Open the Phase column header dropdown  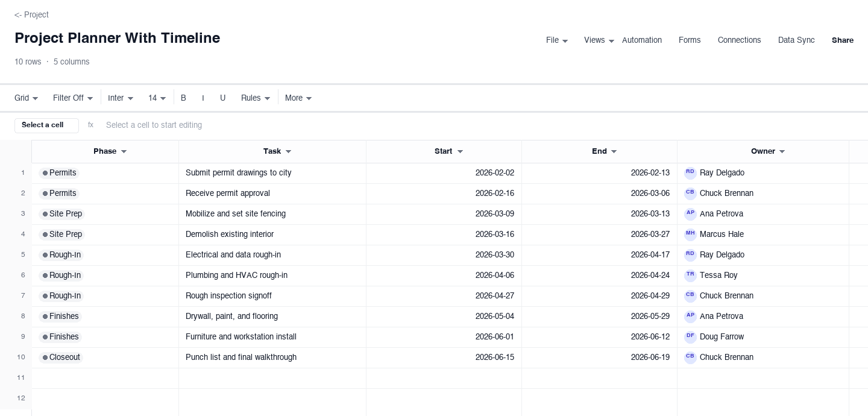click(124, 151)
